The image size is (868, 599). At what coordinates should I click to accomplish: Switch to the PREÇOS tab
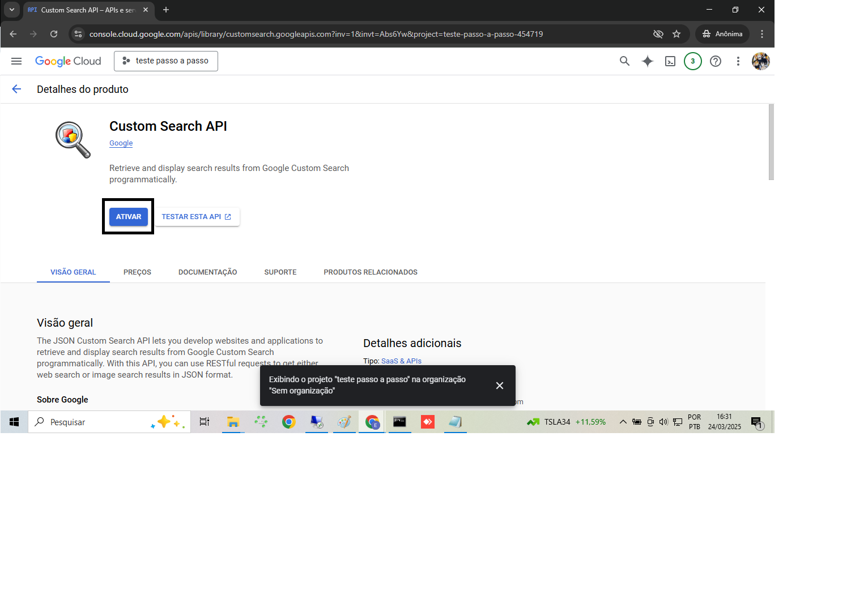[137, 272]
